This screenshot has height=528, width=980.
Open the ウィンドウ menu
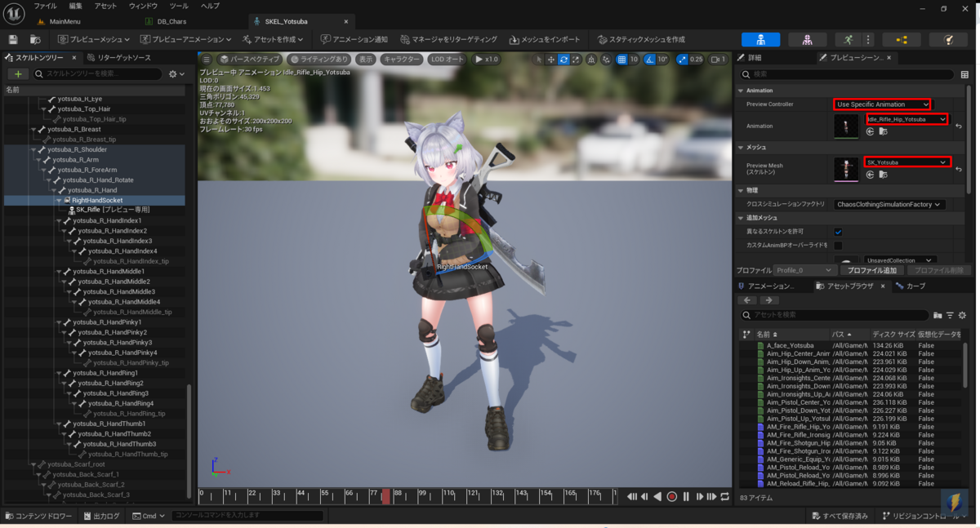143,6
